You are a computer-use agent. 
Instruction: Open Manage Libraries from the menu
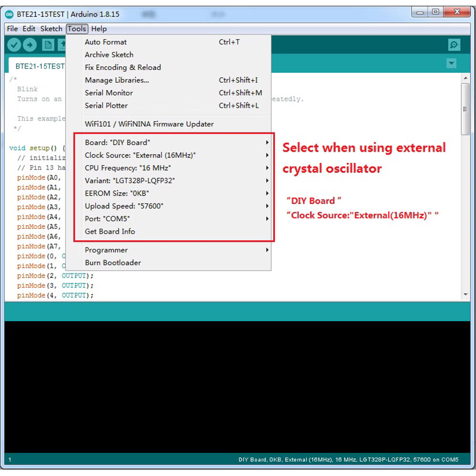(169, 80)
